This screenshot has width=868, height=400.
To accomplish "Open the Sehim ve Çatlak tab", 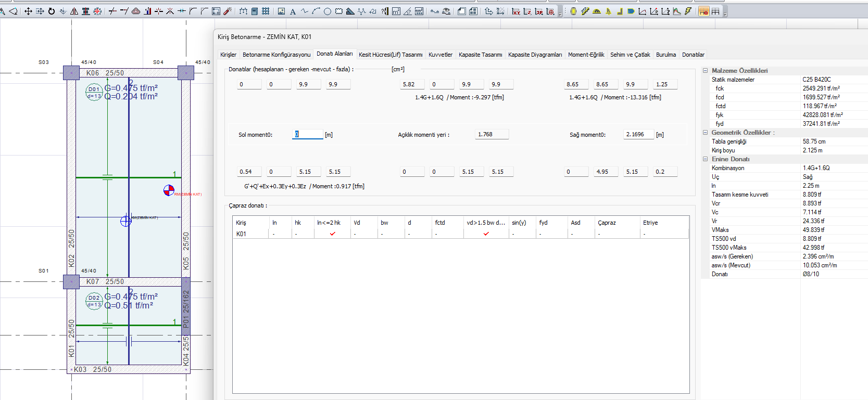I will pos(630,55).
